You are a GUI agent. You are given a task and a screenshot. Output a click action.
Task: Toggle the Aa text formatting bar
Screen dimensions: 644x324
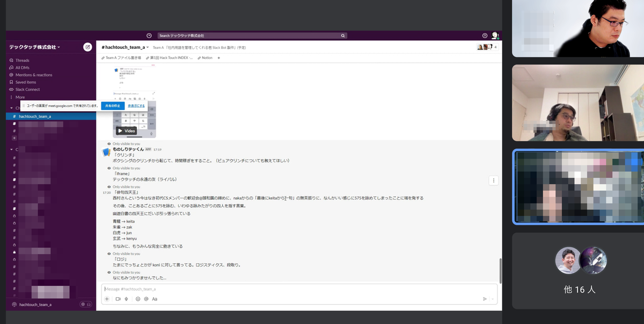click(x=155, y=299)
